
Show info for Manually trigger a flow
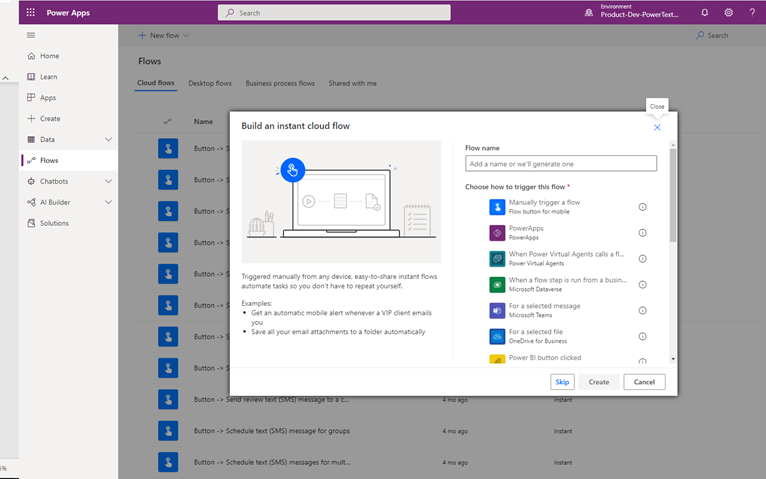(642, 207)
